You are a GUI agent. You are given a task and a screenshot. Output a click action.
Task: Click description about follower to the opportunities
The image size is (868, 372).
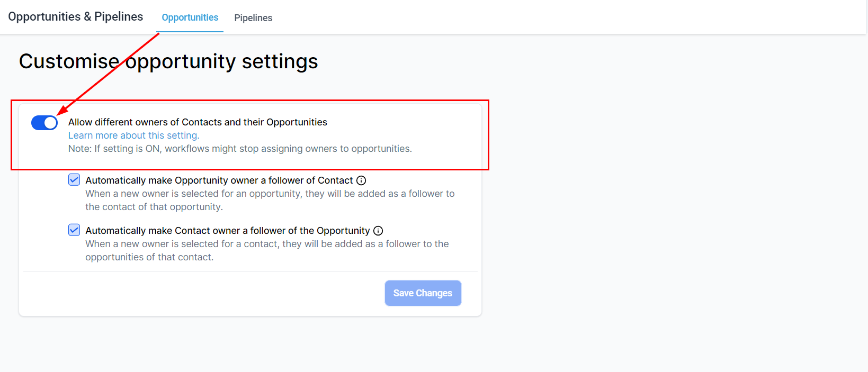click(x=267, y=250)
